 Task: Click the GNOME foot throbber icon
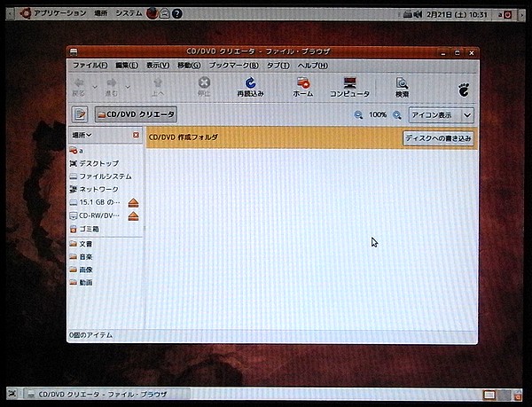point(464,90)
